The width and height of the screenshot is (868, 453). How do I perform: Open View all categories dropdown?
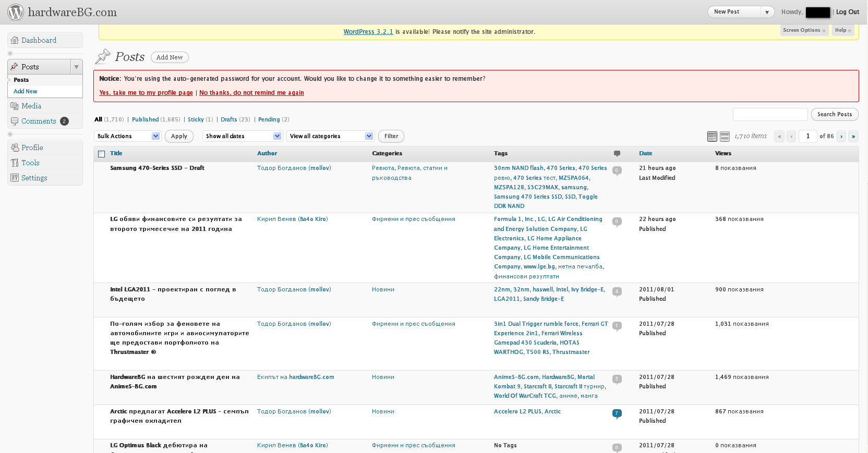[331, 136]
